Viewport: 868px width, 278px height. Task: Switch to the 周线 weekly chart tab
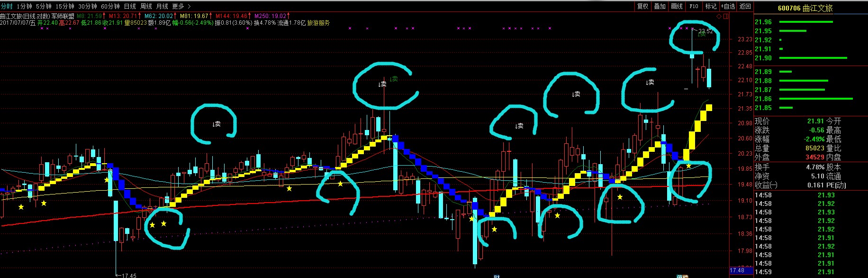[x=146, y=6]
